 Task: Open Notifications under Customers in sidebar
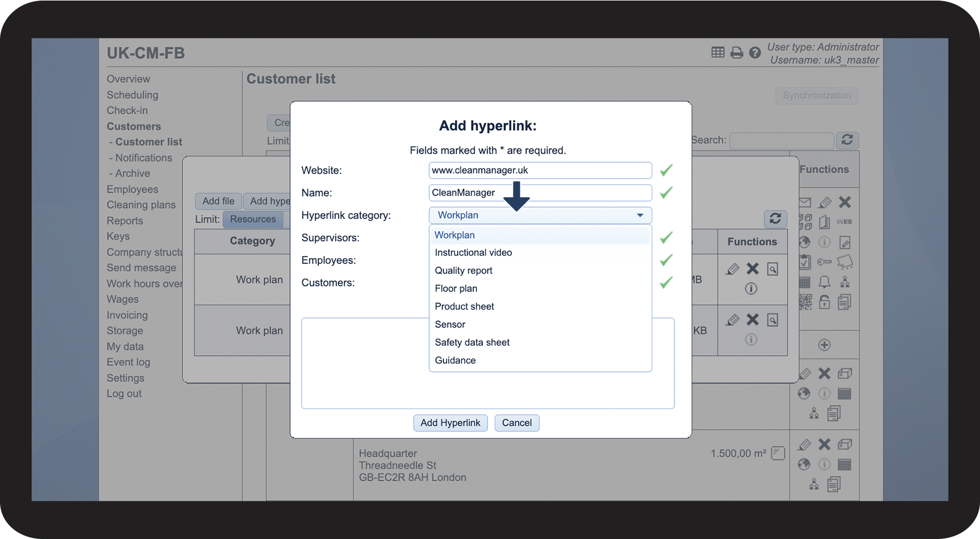coord(144,158)
